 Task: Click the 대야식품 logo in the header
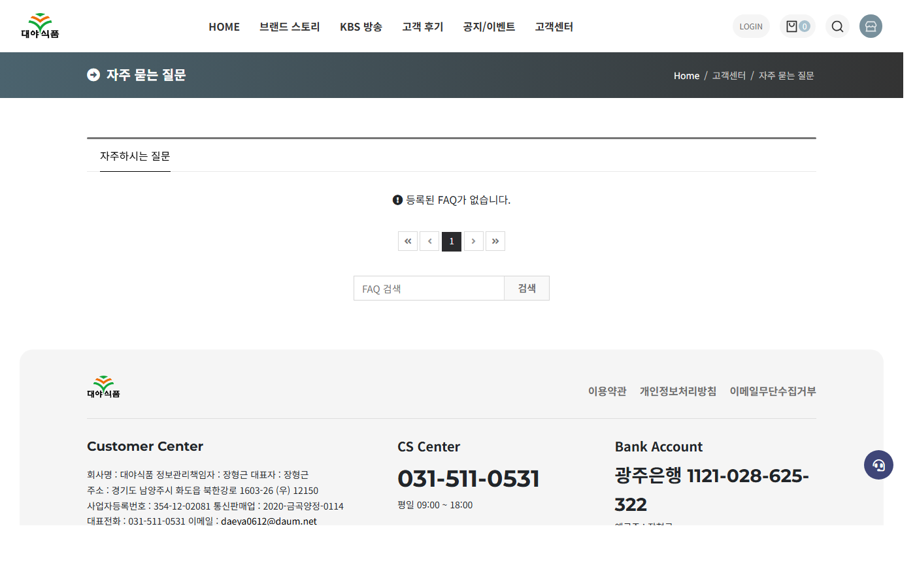point(40,26)
